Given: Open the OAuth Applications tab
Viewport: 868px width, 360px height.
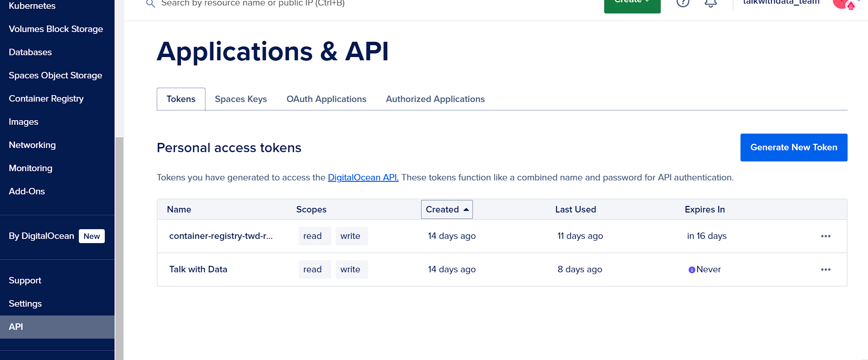Looking at the screenshot, I should click(326, 99).
